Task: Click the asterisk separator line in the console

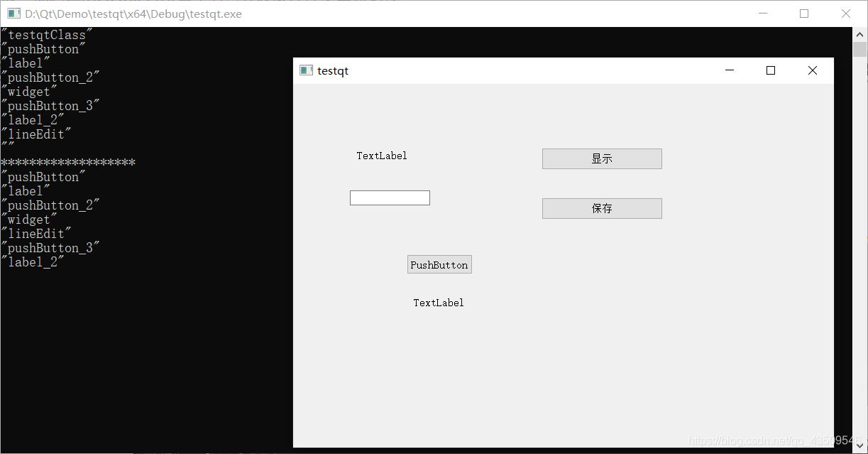Action: point(67,162)
